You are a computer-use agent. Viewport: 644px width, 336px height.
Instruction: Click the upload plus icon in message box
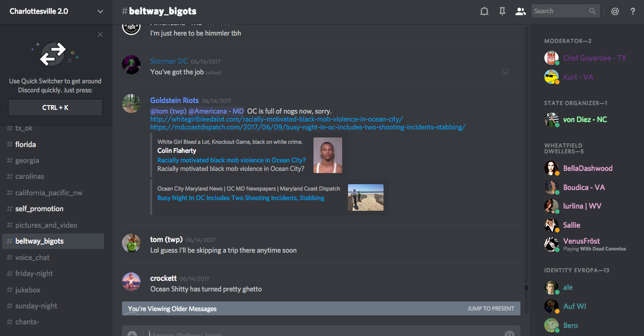[132, 334]
